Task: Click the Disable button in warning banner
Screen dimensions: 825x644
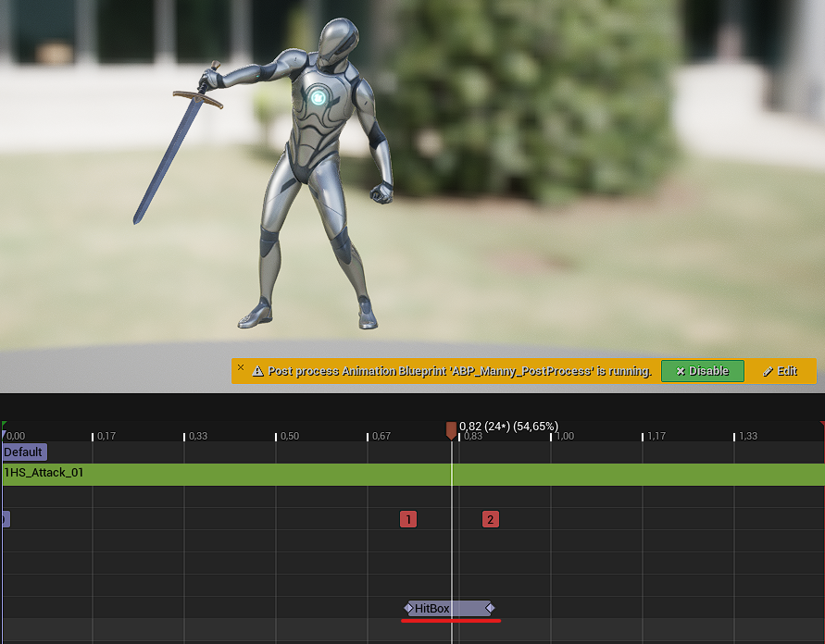Action: click(702, 371)
